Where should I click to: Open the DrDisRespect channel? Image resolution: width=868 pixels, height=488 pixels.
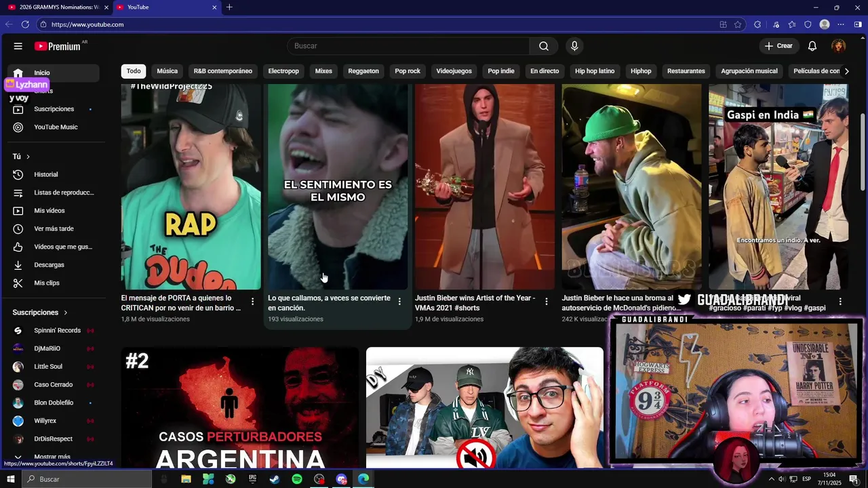(54, 439)
